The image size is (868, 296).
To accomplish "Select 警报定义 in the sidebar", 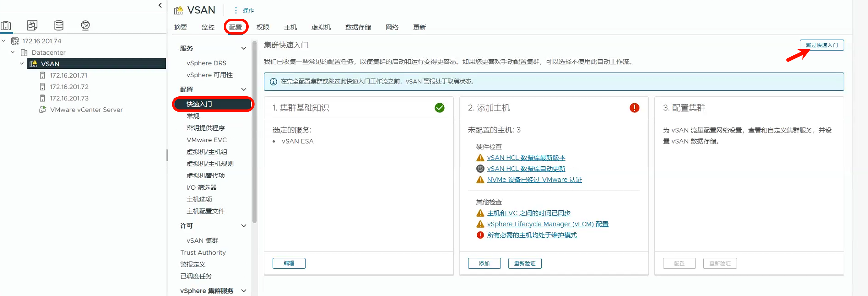I will [193, 264].
